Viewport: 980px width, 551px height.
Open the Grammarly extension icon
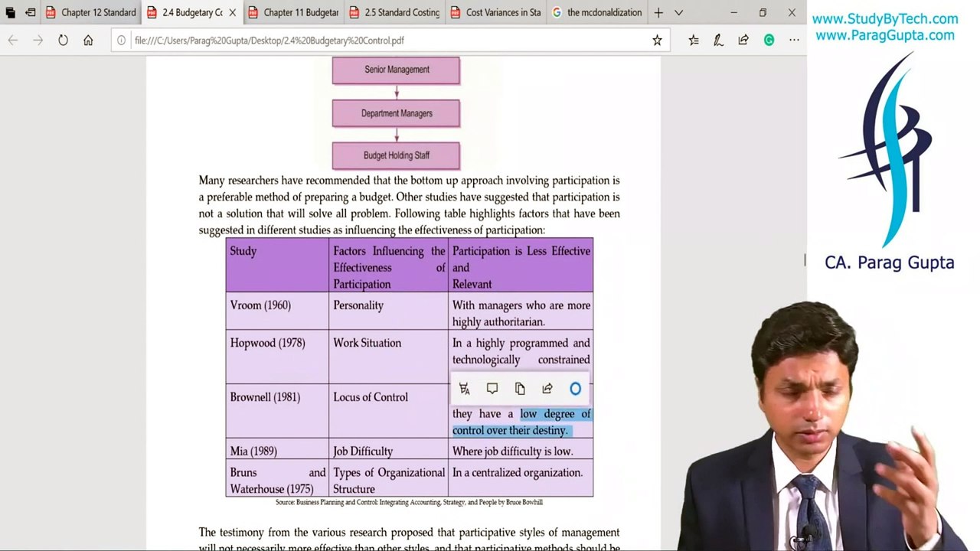769,41
